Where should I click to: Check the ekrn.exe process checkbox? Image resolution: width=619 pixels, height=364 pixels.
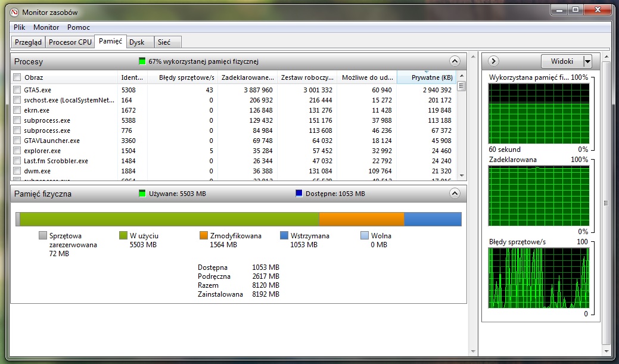(17, 110)
